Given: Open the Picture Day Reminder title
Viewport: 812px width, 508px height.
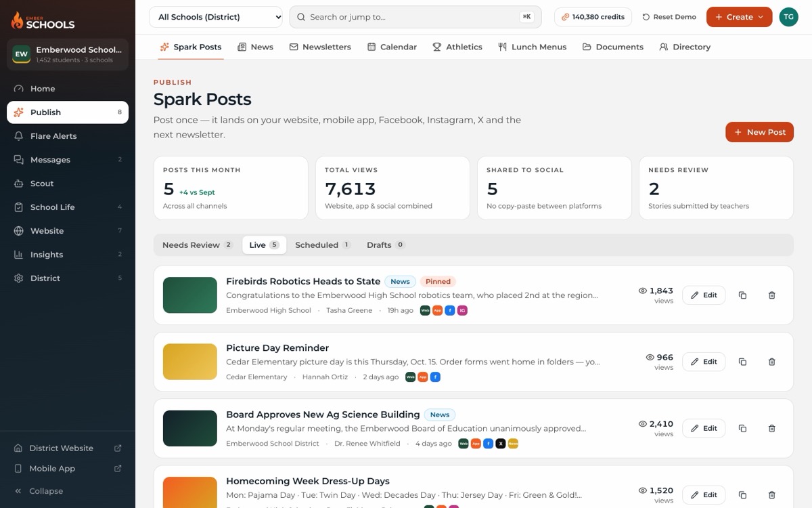Looking at the screenshot, I should coord(277,347).
